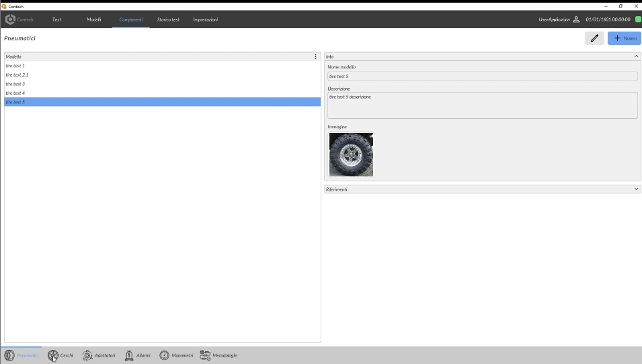Switch to the Test tab

pyautogui.click(x=56, y=19)
